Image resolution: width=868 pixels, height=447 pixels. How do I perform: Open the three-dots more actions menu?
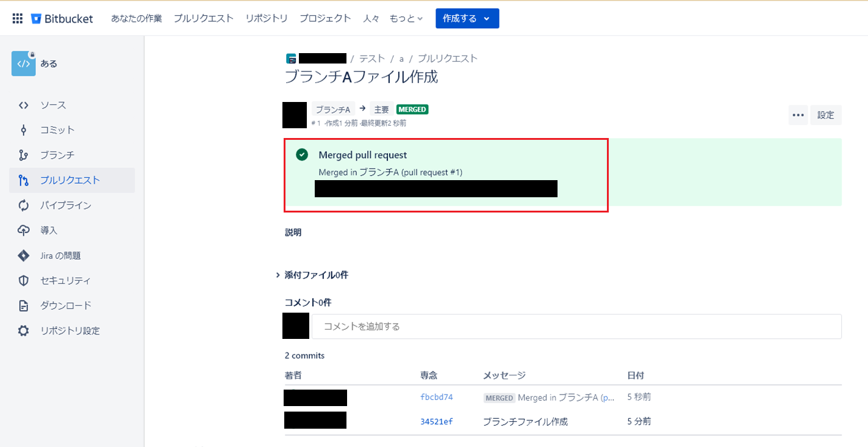pyautogui.click(x=798, y=115)
